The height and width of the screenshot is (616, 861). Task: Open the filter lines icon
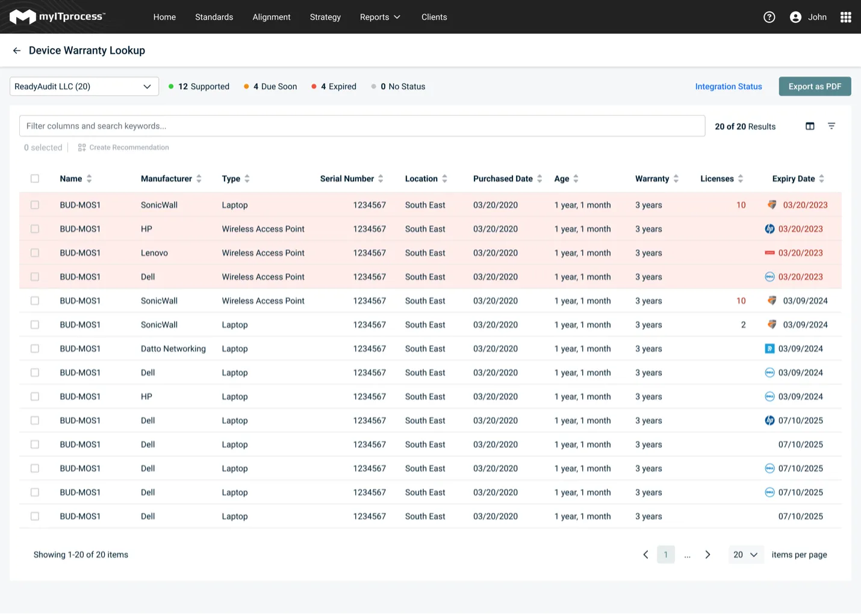(831, 126)
